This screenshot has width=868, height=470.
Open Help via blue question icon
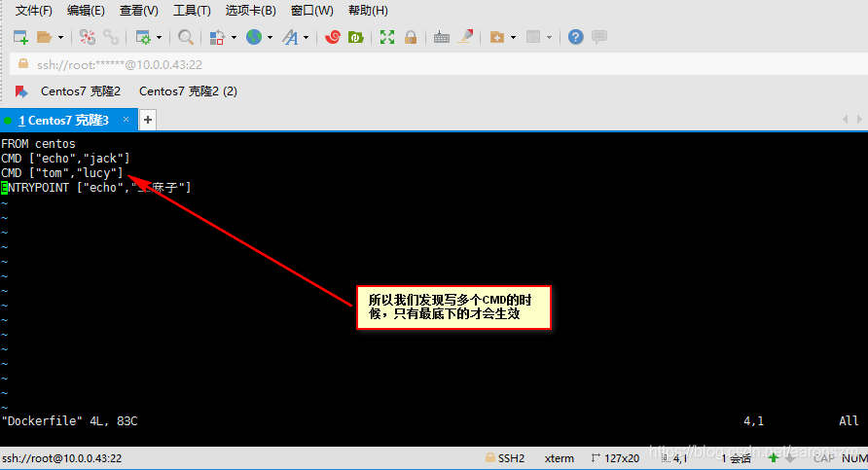pyautogui.click(x=576, y=37)
